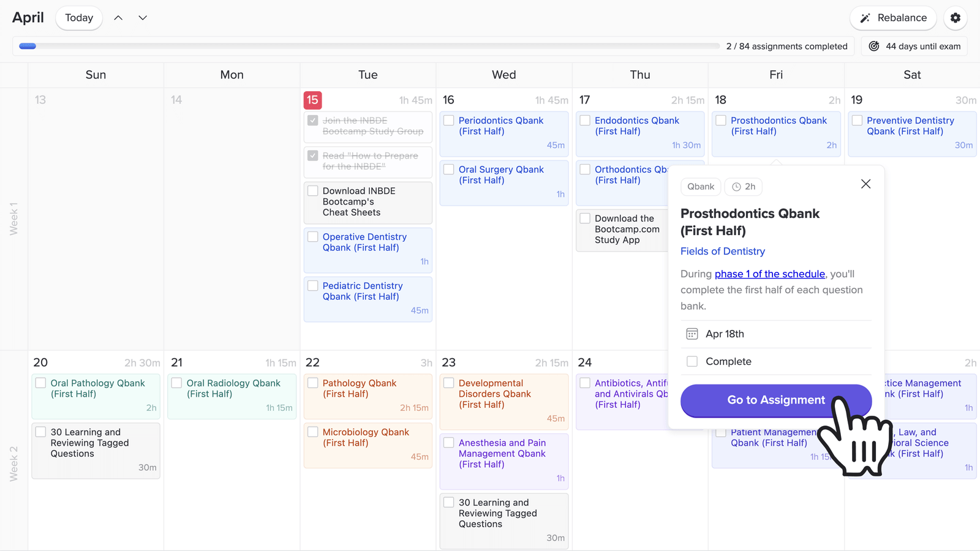Screen dimensions: 980x551
Task: Click the down chevron to view next month
Action: [x=142, y=18]
